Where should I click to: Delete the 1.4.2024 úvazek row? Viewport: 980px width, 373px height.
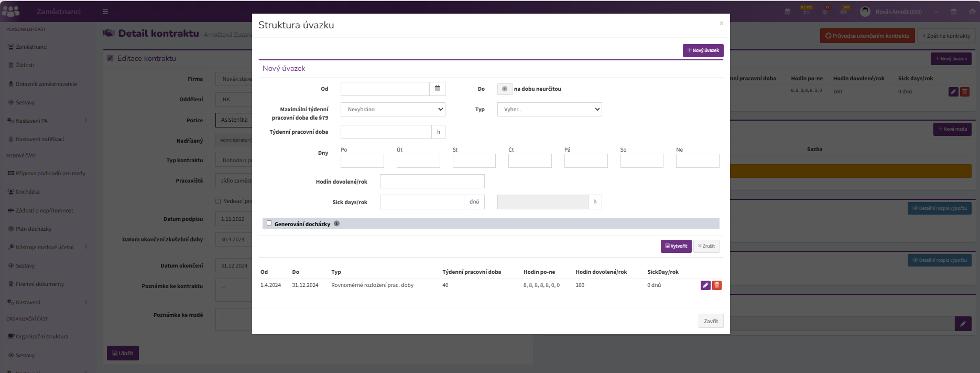tap(717, 285)
